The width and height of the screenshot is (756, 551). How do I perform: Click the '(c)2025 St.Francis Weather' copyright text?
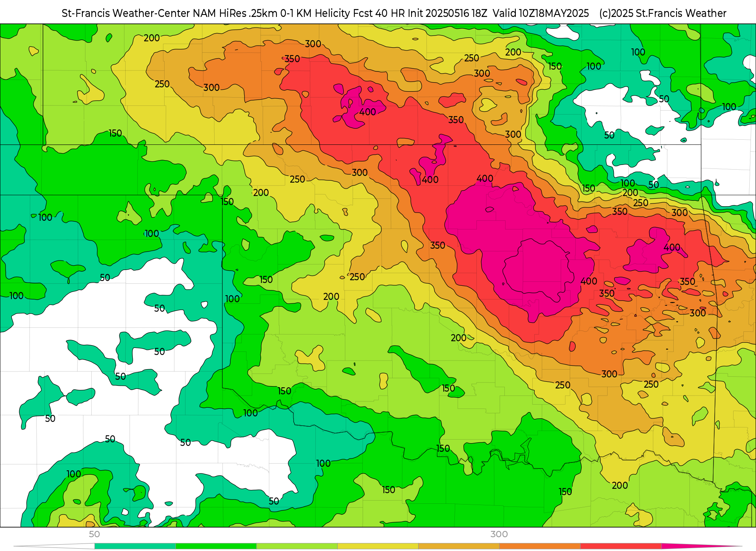tap(663, 13)
